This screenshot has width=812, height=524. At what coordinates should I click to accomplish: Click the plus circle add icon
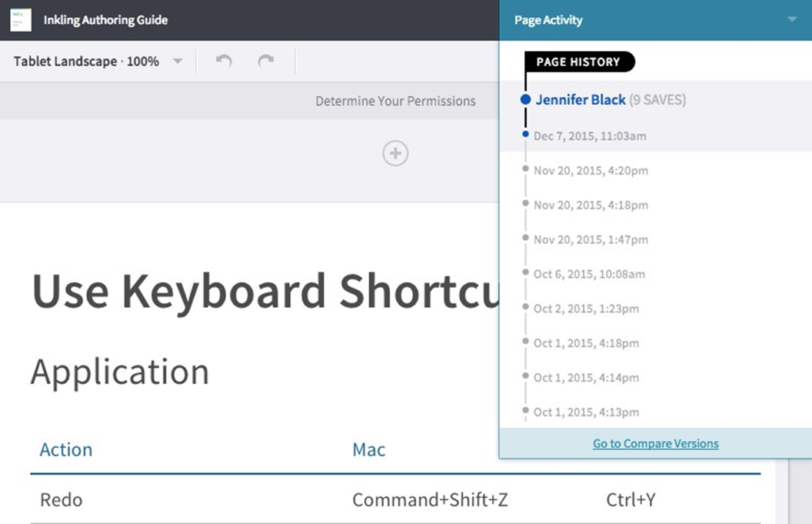tap(395, 153)
